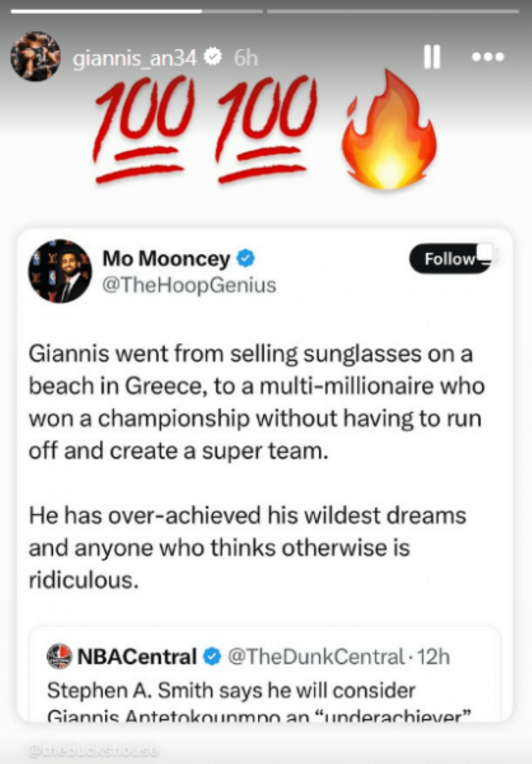The width and height of the screenshot is (532, 764).
Task: Jump to the second story progress segment
Action: [x=393, y=11]
